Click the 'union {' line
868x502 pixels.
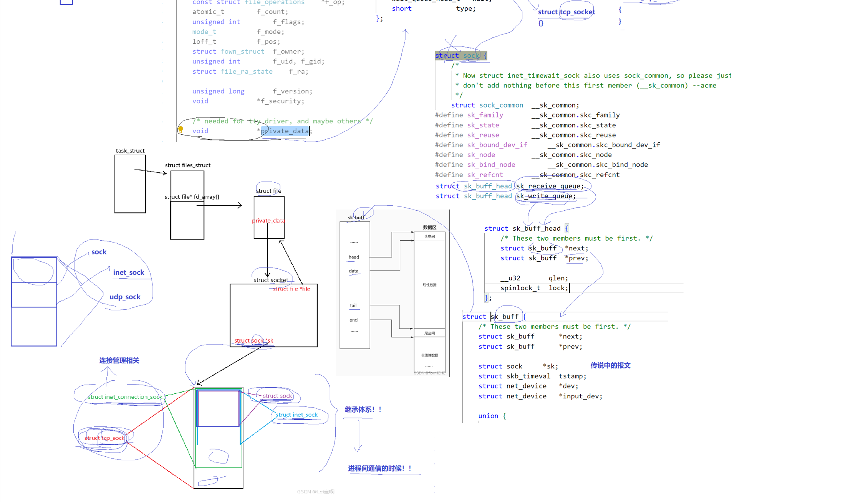(x=492, y=416)
